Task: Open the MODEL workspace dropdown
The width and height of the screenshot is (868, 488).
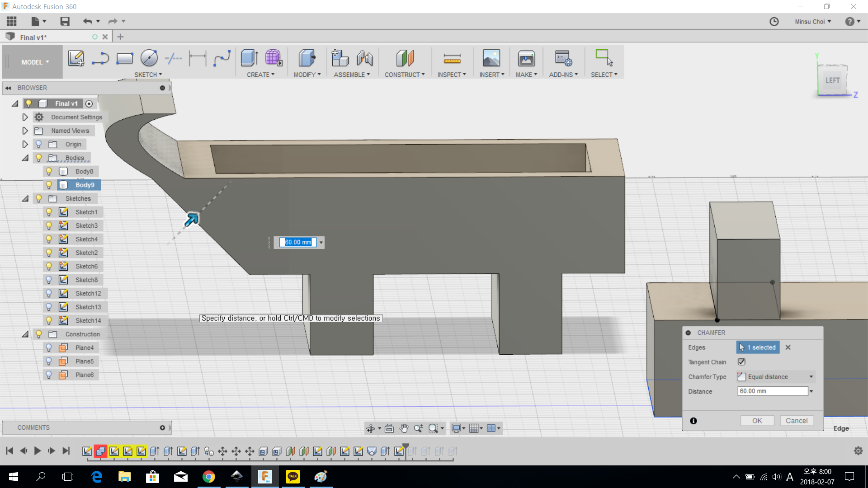Action: coord(34,62)
